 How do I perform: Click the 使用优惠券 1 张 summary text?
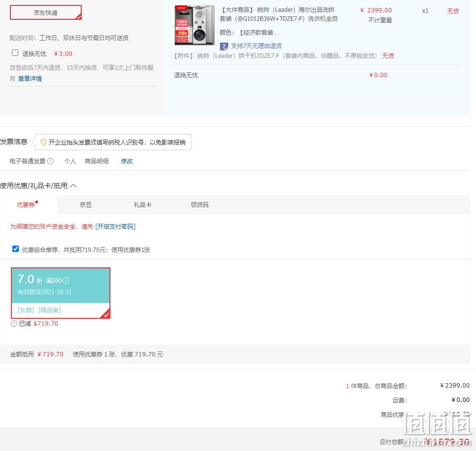tap(118, 354)
